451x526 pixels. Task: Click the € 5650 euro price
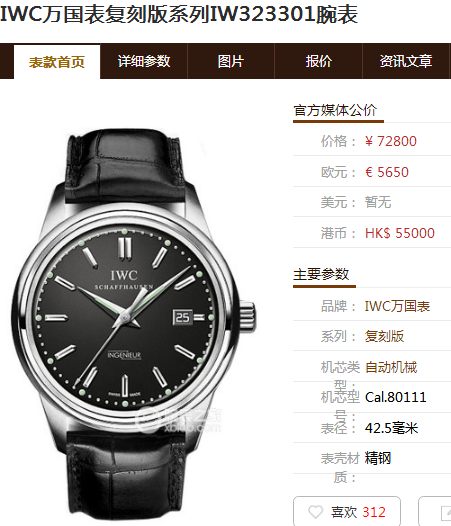coord(387,172)
